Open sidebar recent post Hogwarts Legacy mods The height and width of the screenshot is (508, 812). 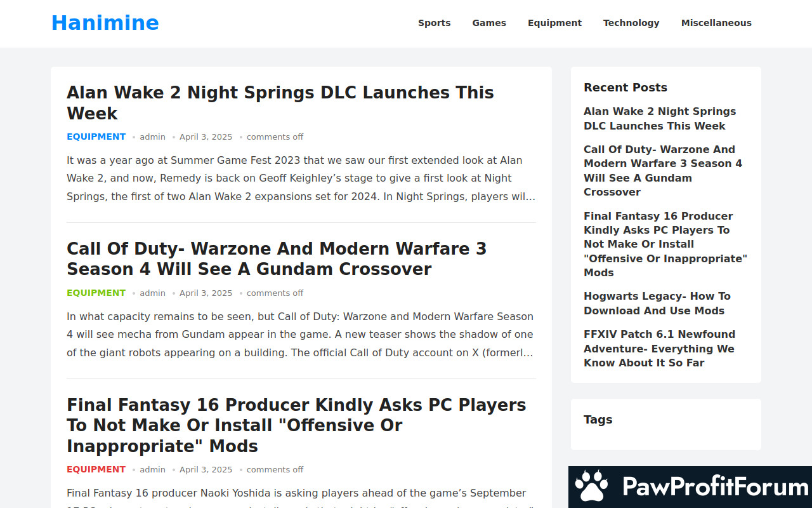point(657,303)
